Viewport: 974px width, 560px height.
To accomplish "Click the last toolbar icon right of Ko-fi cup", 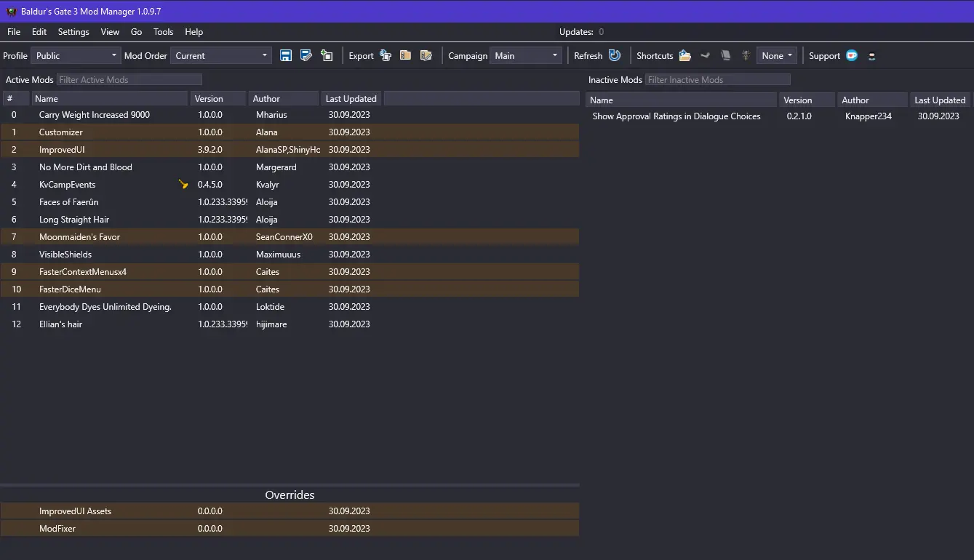I will [872, 56].
